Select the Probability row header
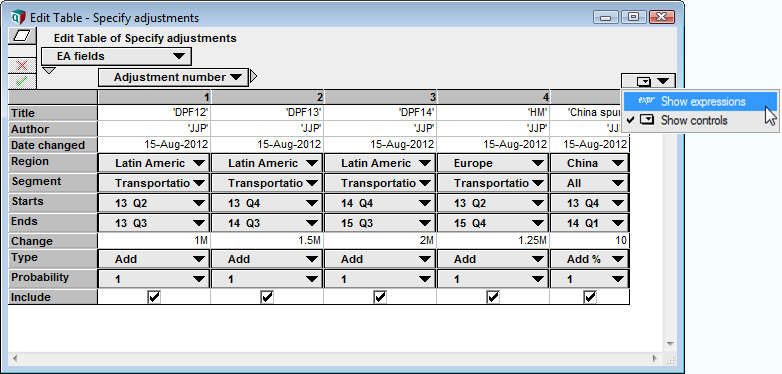The image size is (782, 374). (x=53, y=278)
